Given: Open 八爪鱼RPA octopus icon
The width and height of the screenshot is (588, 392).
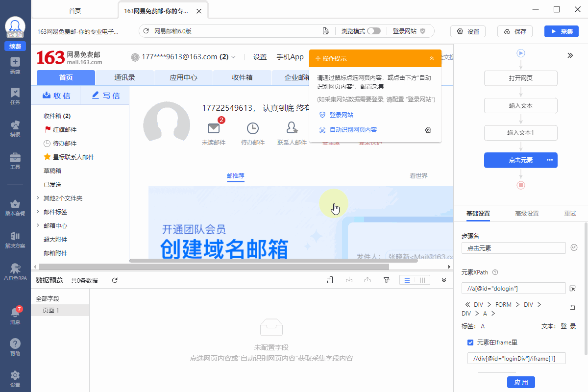Looking at the screenshot, I should point(15,269).
